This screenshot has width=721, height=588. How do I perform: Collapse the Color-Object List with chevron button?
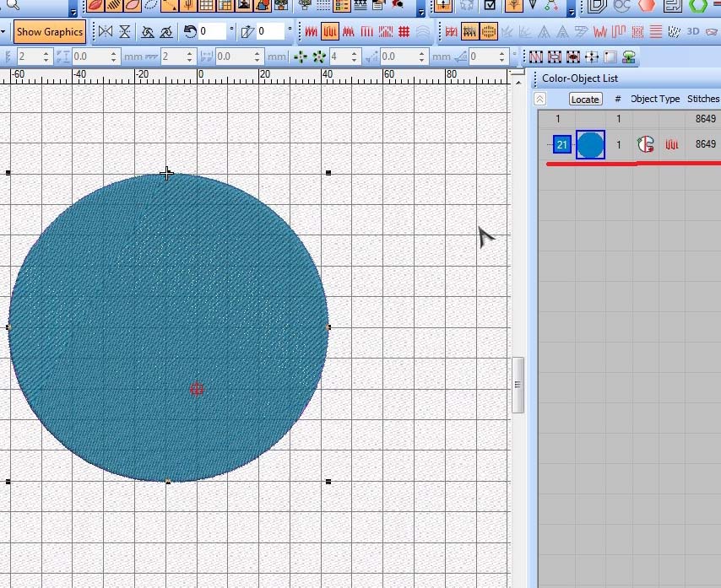(x=539, y=99)
